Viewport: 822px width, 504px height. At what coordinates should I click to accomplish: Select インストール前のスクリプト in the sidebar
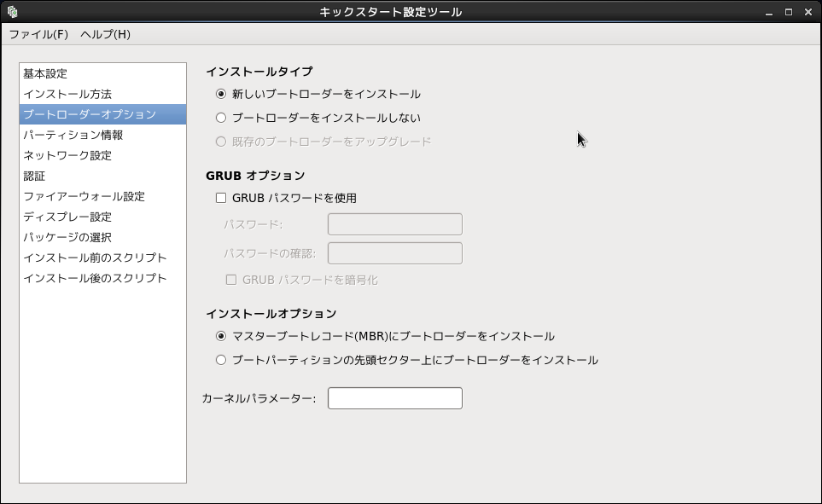(95, 258)
